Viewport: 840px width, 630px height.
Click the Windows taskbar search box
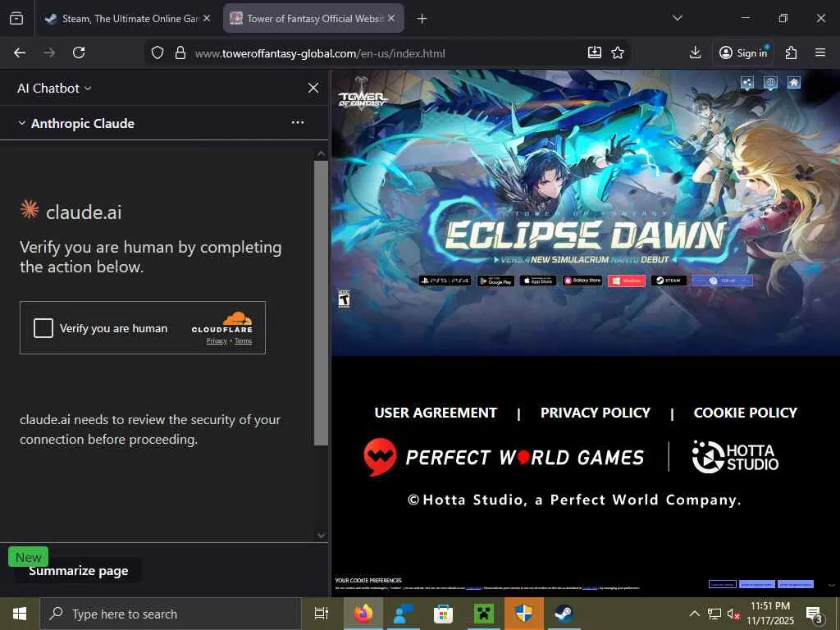point(171,614)
